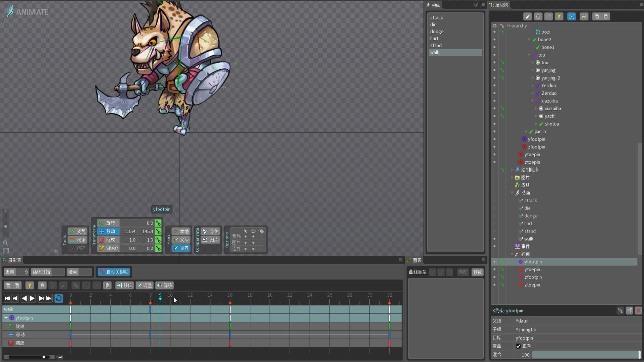This screenshot has height=362, width=644.
Task: Jump to first frame button
Action: pyautogui.click(x=7, y=298)
